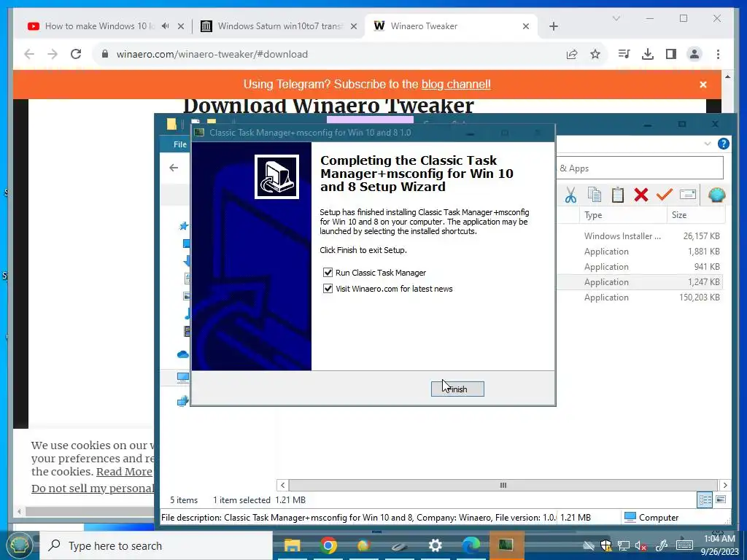
Task: Click the orange checkmark Properties icon in Explorer
Action: pos(664,194)
